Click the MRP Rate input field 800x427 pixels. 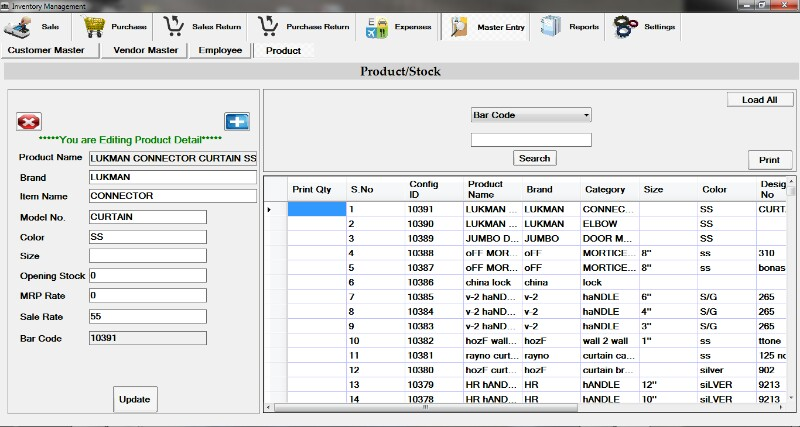pyautogui.click(x=148, y=295)
